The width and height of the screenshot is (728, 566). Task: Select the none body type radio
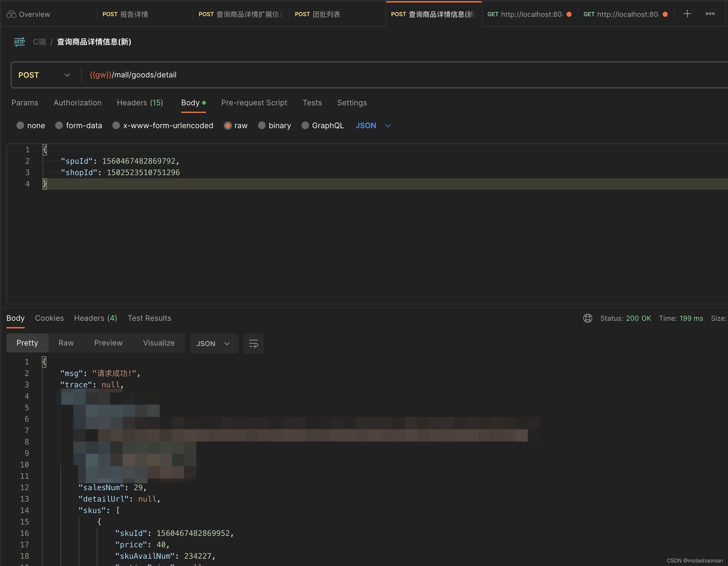[x=20, y=125]
